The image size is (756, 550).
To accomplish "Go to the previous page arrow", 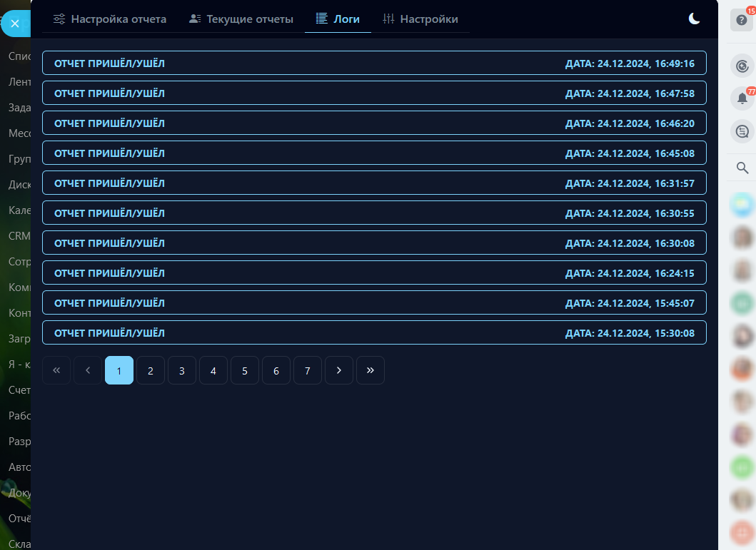I will 88,370.
